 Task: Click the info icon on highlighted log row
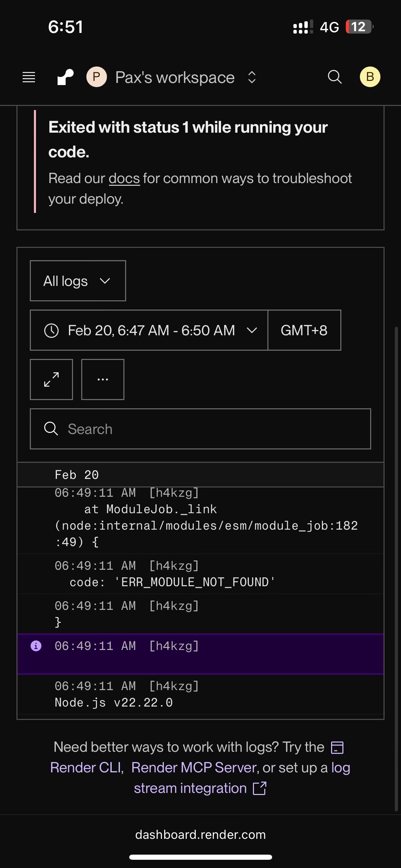point(36,646)
